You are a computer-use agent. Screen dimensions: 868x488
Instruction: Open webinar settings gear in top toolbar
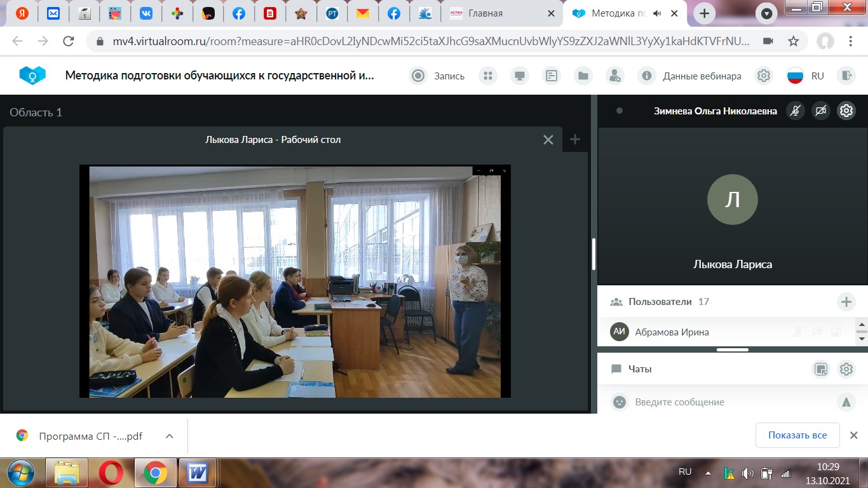click(x=764, y=76)
